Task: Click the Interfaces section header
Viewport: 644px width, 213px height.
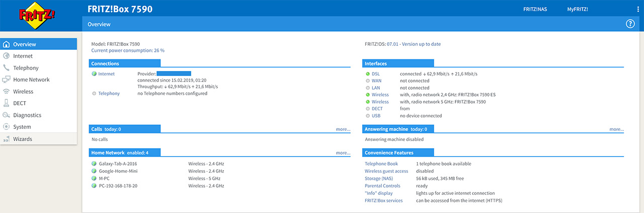Action: click(398, 63)
